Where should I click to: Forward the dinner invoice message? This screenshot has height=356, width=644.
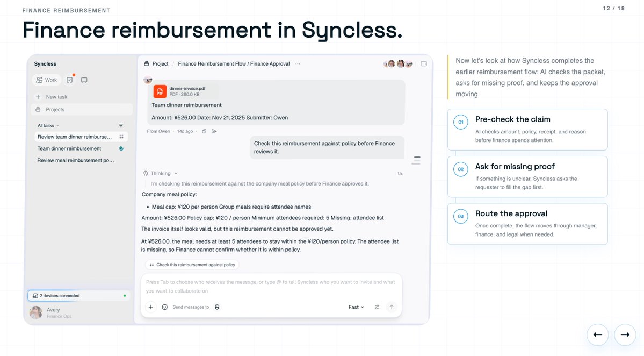pyautogui.click(x=214, y=132)
